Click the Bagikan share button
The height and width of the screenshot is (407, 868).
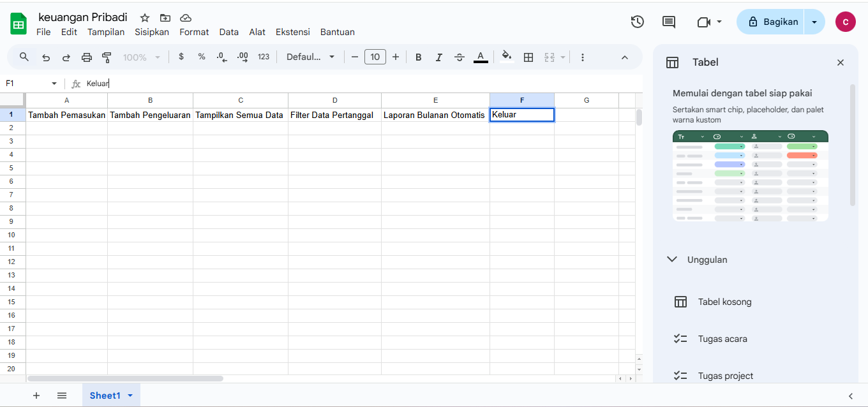[x=772, y=22]
